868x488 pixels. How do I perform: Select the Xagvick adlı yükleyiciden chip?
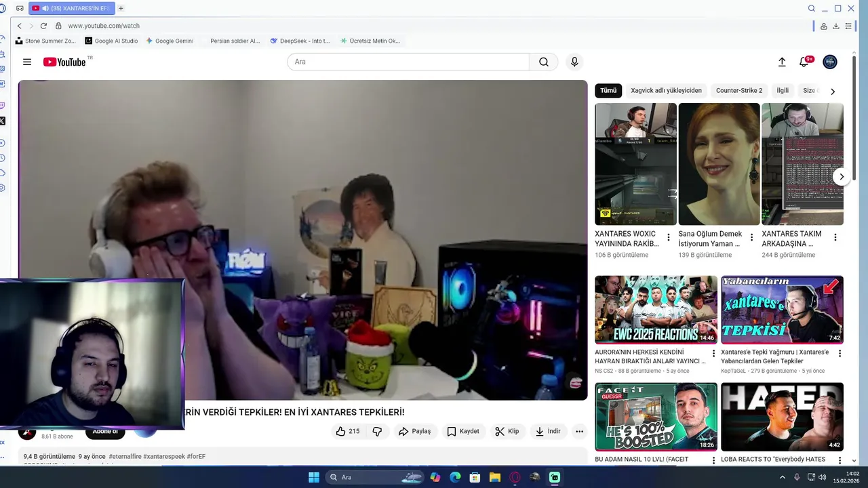point(666,90)
